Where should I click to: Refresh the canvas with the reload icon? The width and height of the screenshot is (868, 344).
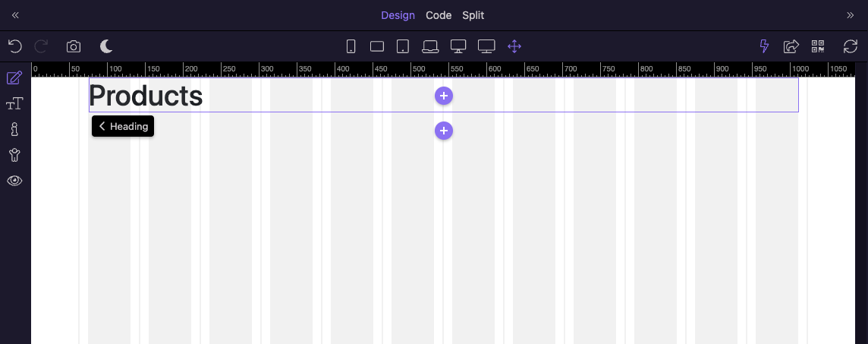(x=851, y=46)
